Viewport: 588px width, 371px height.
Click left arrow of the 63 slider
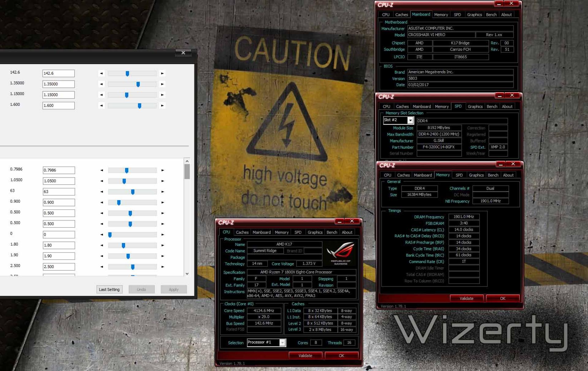click(102, 192)
